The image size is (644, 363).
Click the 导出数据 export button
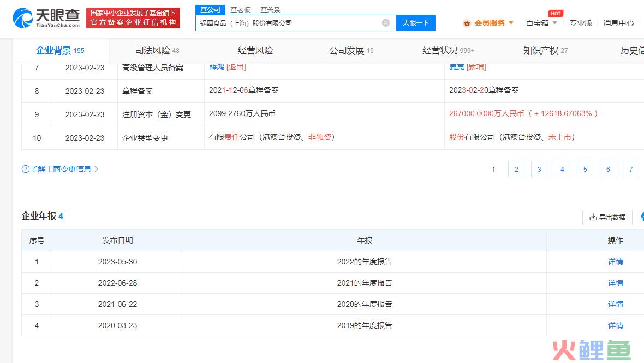(607, 217)
